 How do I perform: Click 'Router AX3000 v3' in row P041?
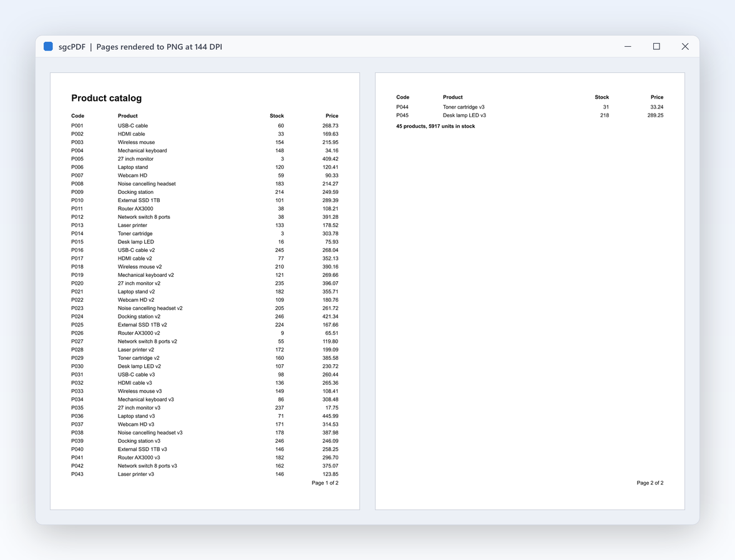[139, 458]
